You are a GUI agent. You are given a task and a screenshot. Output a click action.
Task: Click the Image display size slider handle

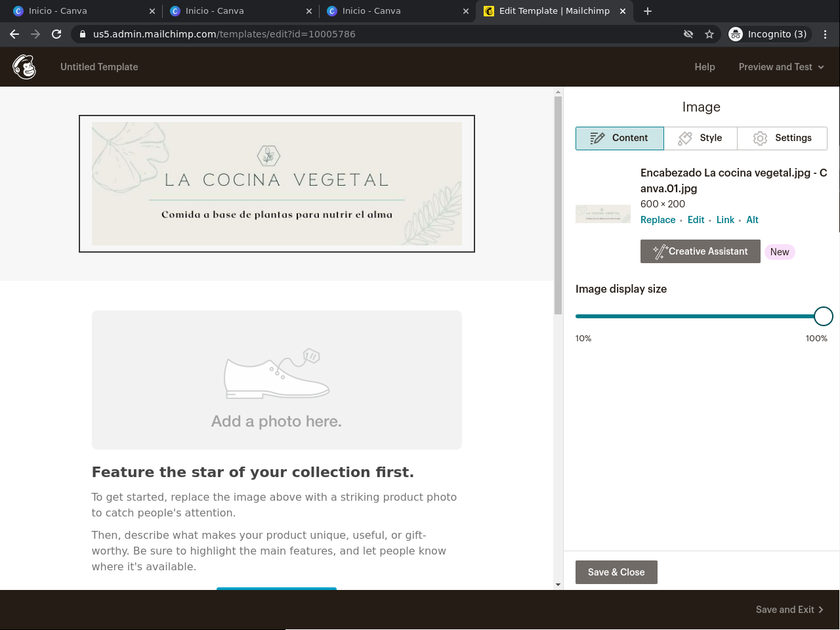824,316
